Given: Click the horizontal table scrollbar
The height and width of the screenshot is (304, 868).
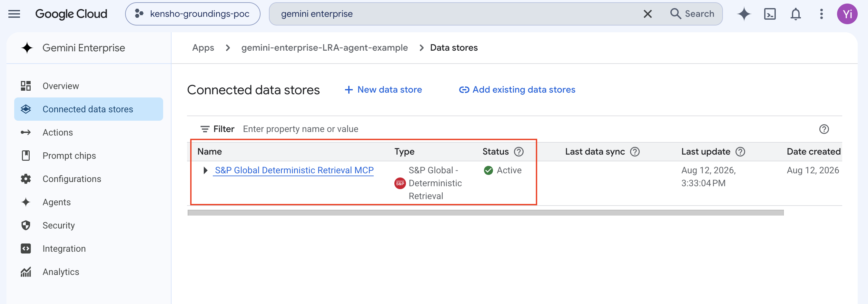Looking at the screenshot, I should 486,213.
